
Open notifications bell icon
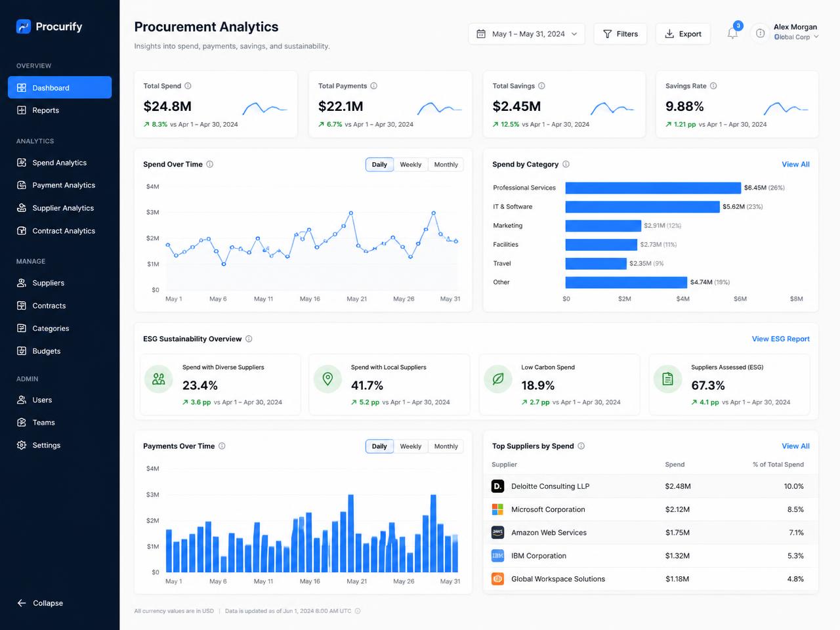(x=732, y=33)
